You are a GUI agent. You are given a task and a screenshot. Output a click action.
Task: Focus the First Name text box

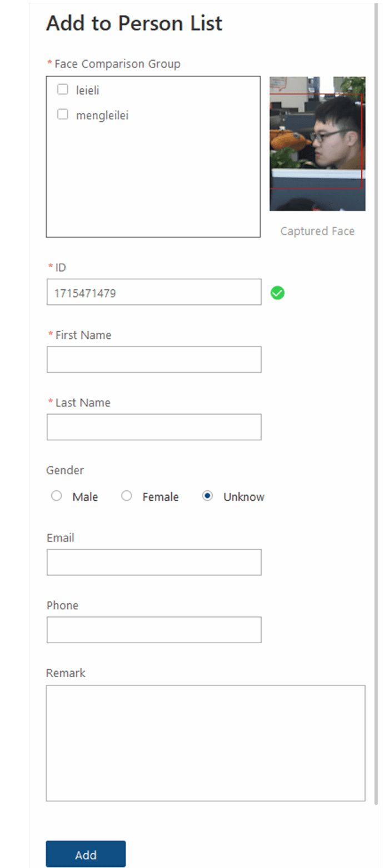tap(154, 359)
